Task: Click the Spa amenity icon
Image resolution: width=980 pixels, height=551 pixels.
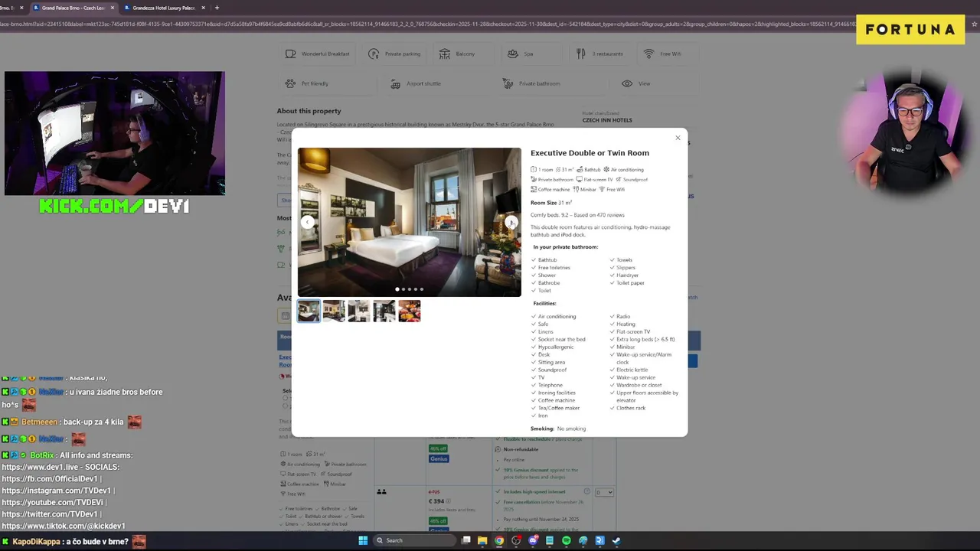Action: pos(513,54)
